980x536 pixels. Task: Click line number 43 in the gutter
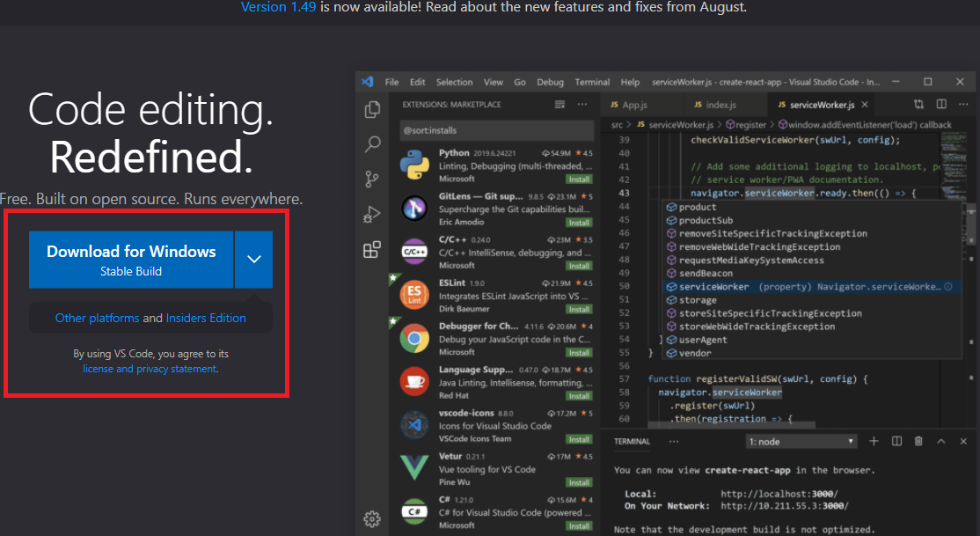624,194
